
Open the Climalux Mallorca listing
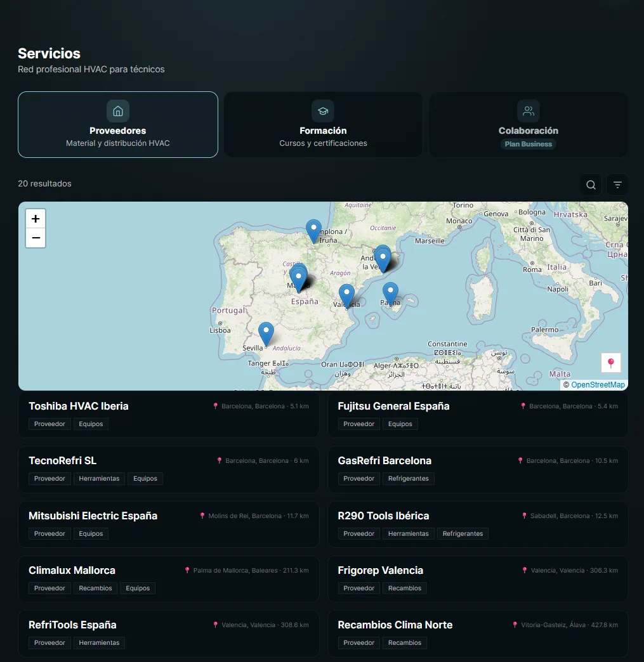tap(169, 579)
